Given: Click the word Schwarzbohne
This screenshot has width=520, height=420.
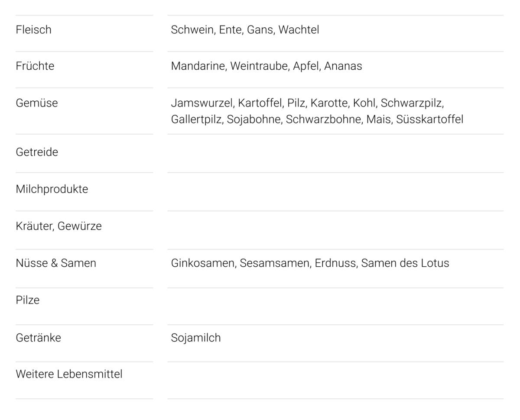Looking at the screenshot, I should (x=323, y=120).
